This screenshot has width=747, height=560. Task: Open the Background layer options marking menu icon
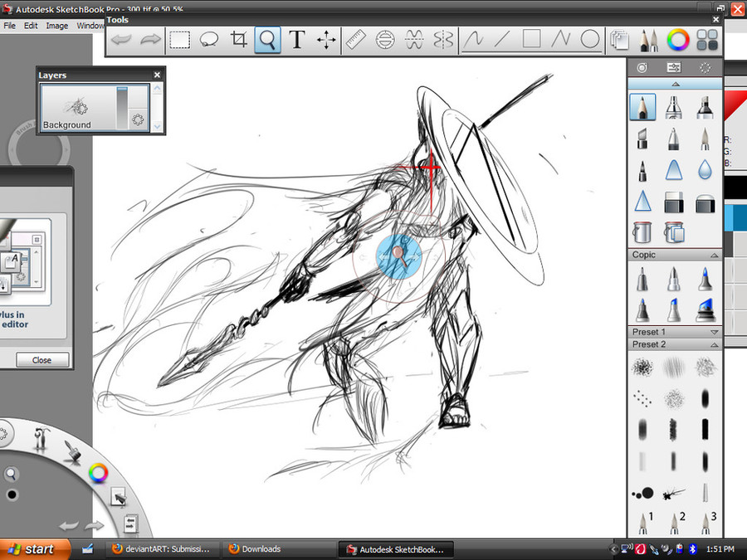[138, 119]
